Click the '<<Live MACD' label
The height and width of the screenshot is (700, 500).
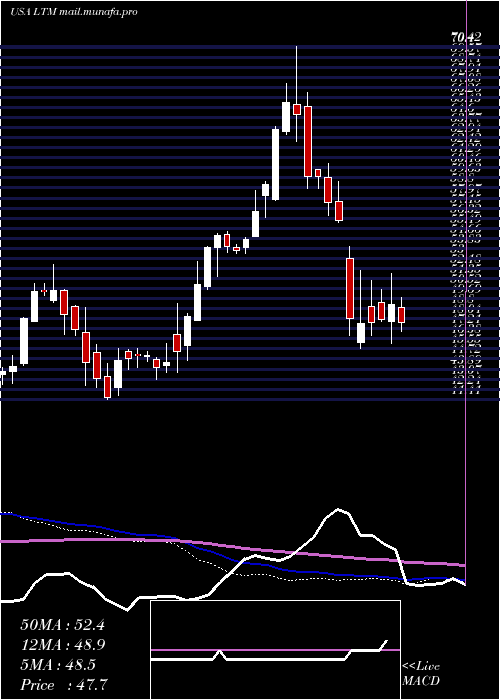pyautogui.click(x=421, y=674)
